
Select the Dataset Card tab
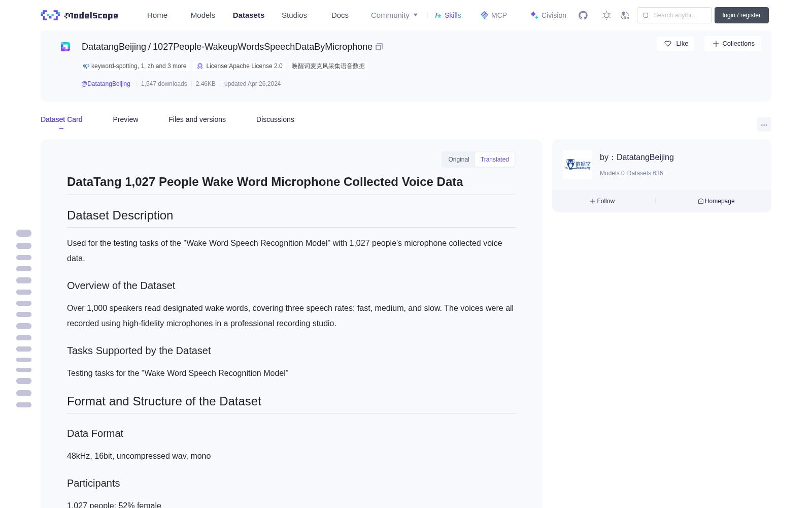61,119
